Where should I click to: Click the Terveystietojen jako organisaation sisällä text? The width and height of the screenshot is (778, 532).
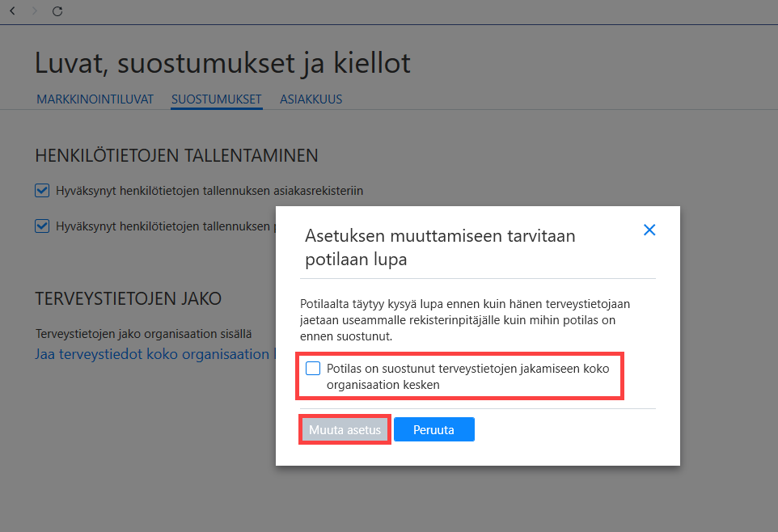(143, 334)
